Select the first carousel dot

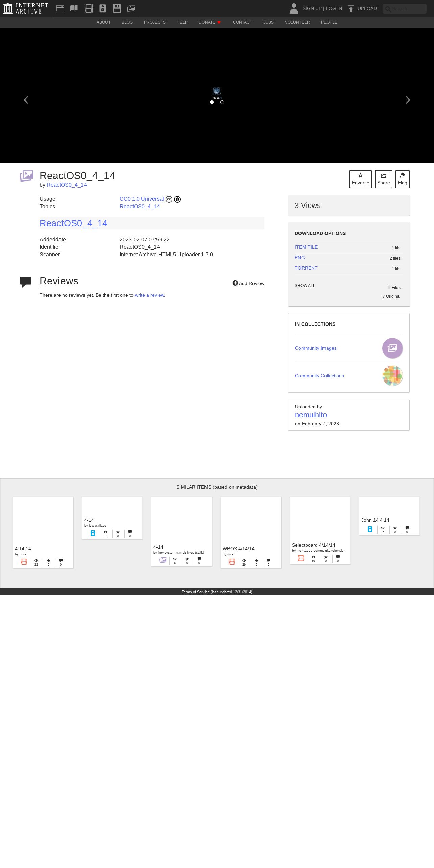(x=212, y=102)
